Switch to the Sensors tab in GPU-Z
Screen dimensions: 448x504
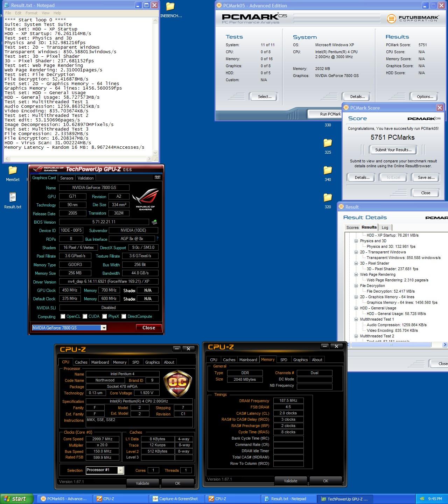pyautogui.click(x=66, y=178)
